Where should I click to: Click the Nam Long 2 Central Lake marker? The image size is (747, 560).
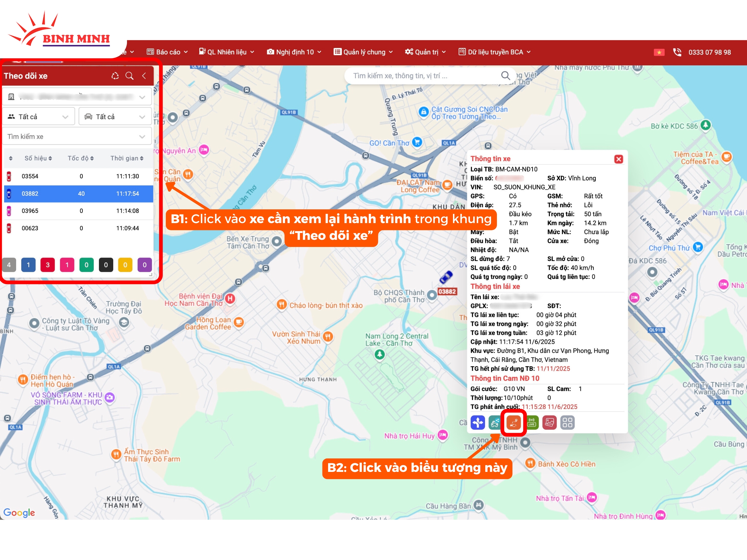coord(379,355)
